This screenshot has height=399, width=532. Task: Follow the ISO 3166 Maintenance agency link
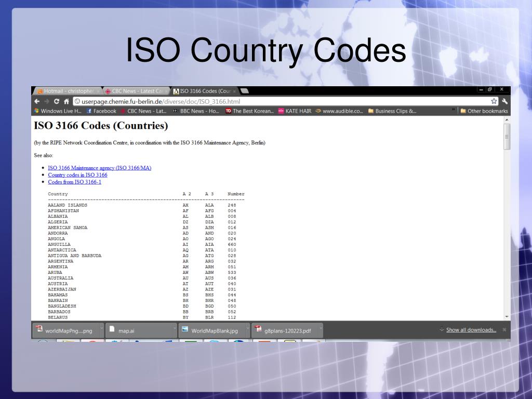[x=99, y=168]
